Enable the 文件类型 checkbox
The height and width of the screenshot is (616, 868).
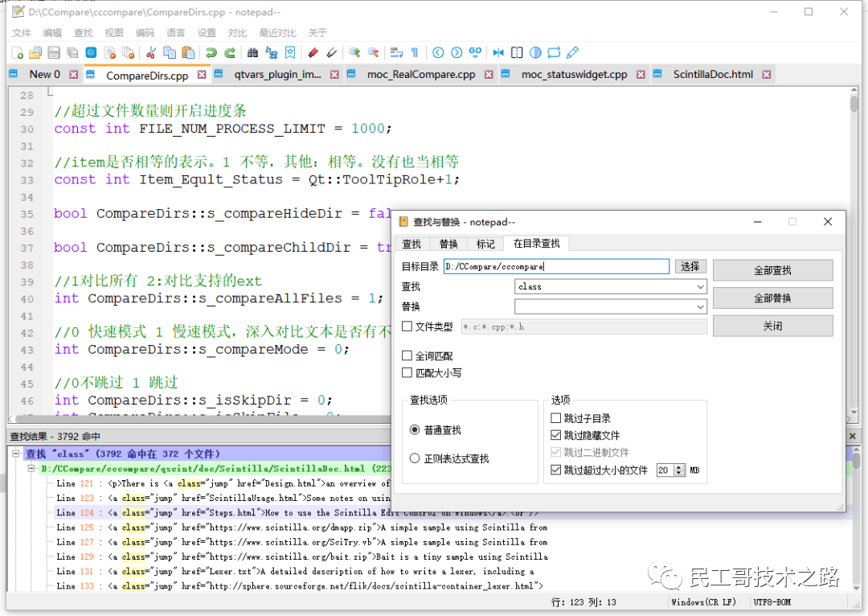tap(407, 326)
